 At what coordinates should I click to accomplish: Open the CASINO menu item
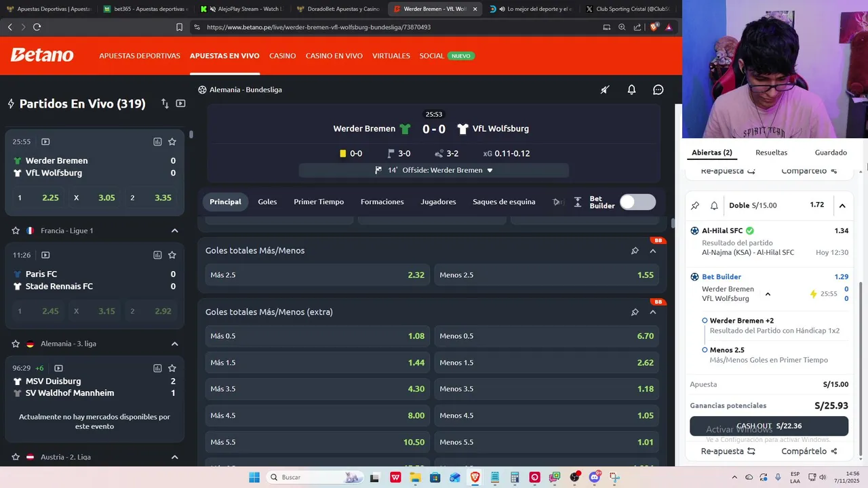(282, 56)
